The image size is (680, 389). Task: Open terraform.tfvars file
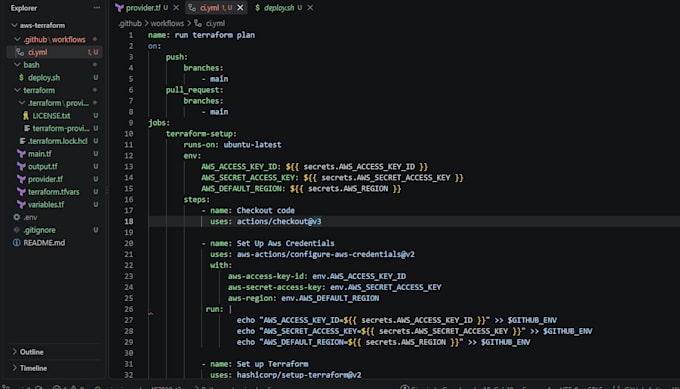point(53,192)
